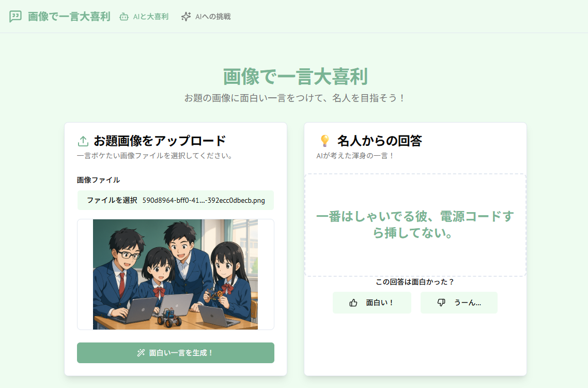This screenshot has height=388, width=588.
Task: Click the sparkle icon beside AIへの挑戦
Action: coord(185,16)
